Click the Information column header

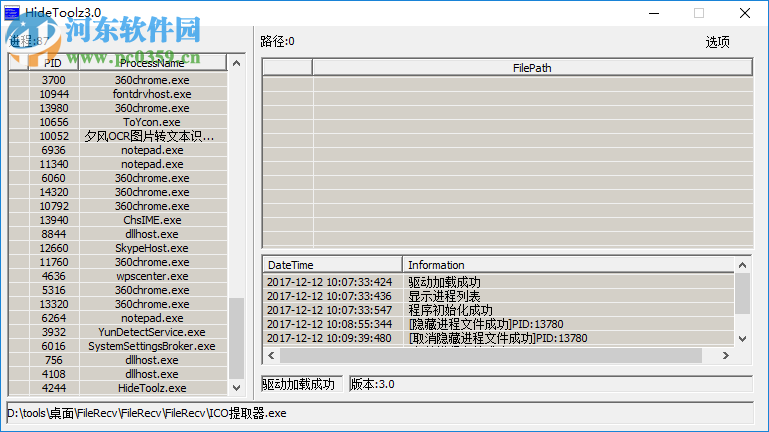(568, 265)
